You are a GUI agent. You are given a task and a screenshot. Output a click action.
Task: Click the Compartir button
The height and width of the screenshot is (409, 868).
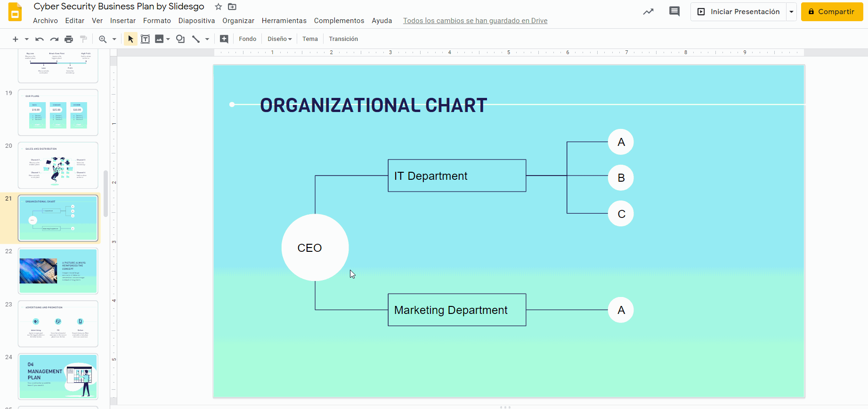(x=832, y=12)
